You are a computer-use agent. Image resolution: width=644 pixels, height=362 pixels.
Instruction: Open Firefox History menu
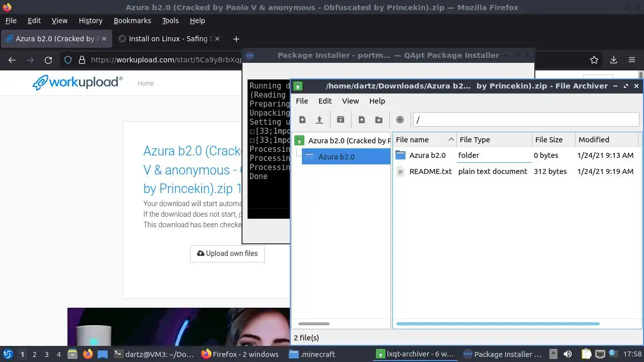click(91, 21)
